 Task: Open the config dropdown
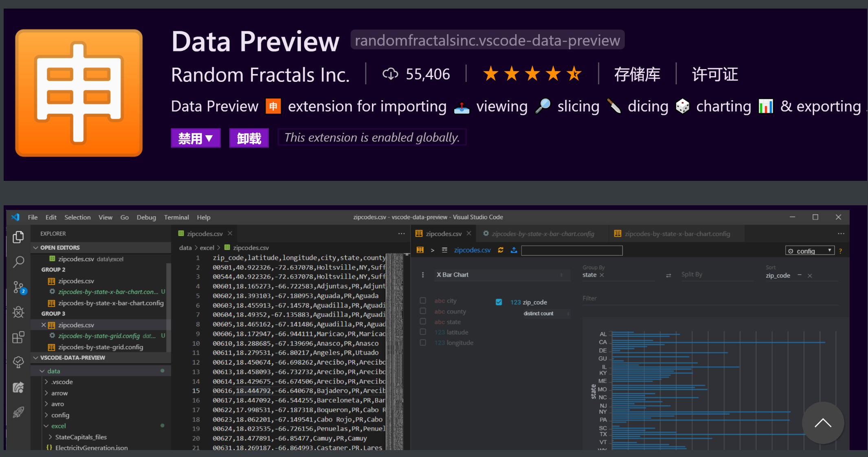pos(809,250)
